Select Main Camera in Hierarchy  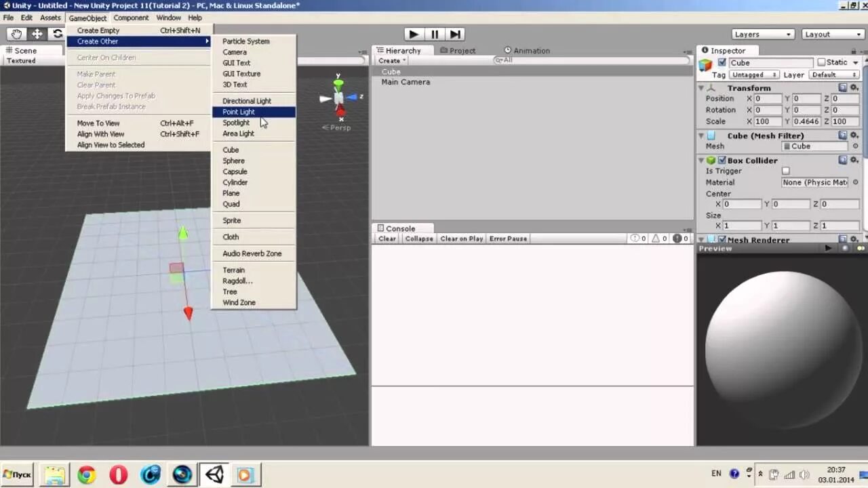tap(406, 82)
